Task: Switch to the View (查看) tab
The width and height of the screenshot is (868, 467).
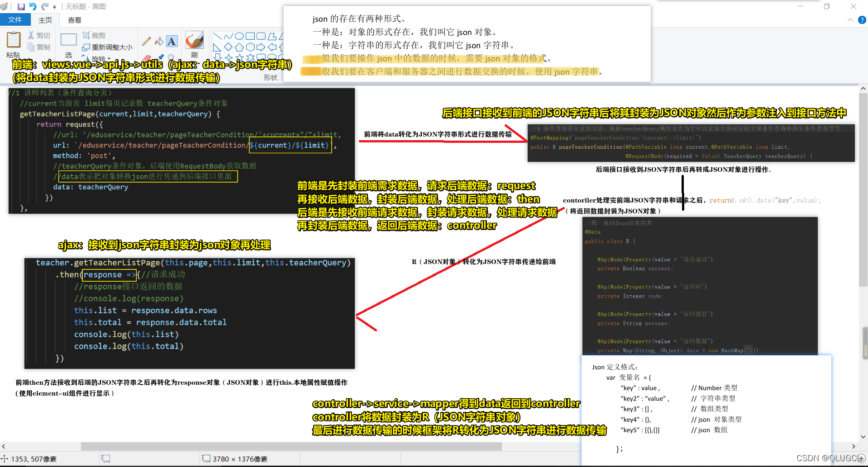Action: (75, 20)
